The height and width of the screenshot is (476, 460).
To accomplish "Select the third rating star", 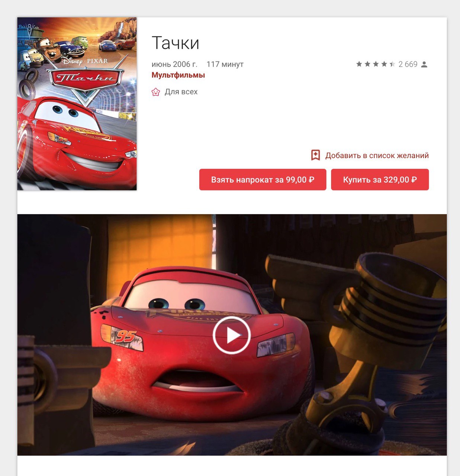I will click(376, 64).
